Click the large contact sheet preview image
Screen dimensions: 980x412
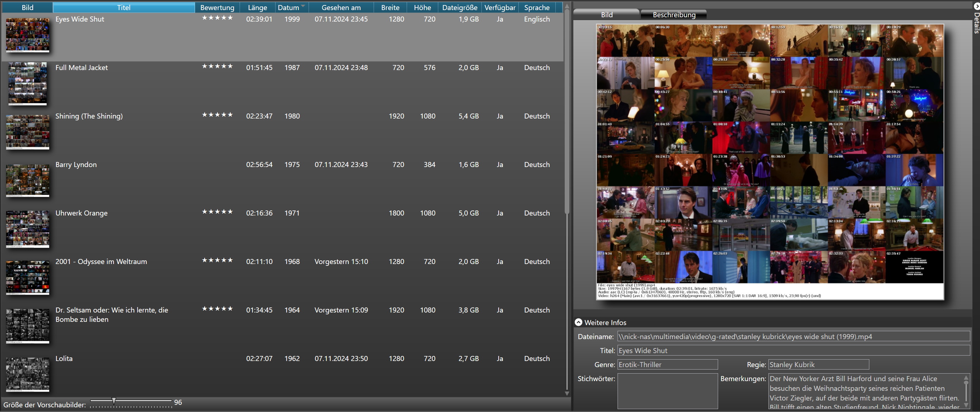click(770, 162)
